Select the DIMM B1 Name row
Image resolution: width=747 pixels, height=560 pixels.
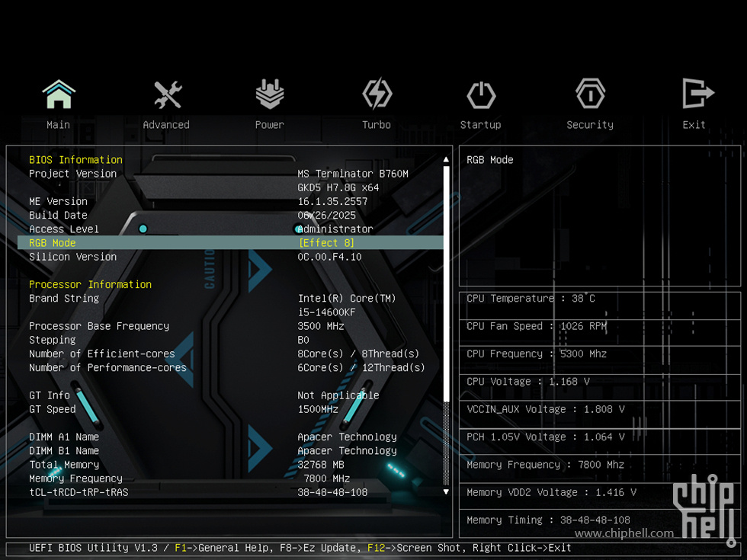[x=64, y=450]
